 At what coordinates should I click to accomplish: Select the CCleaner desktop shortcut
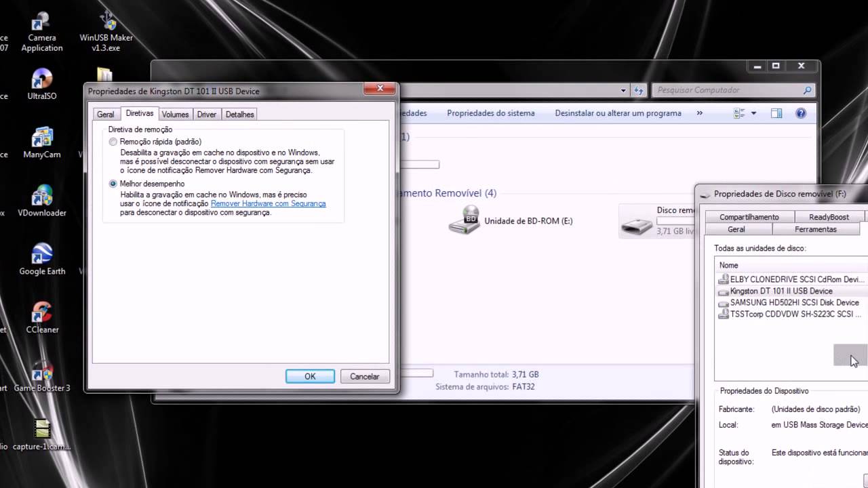(x=42, y=318)
